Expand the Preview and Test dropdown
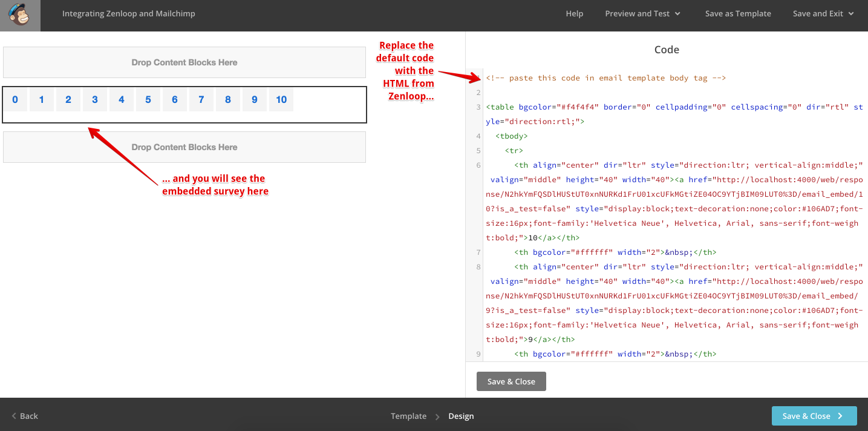This screenshot has height=431, width=868. [x=643, y=13]
